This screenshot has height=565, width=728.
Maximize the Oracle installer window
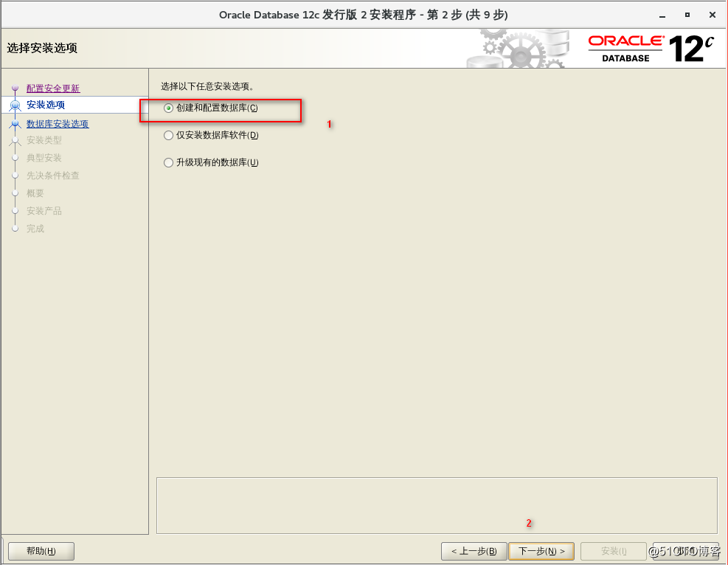click(x=687, y=15)
